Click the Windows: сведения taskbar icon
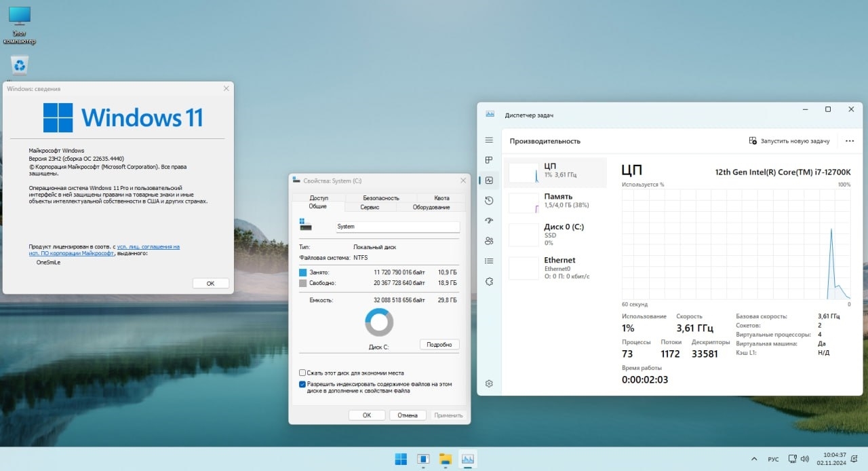Viewport: 868px width, 471px height. pyautogui.click(x=423, y=459)
